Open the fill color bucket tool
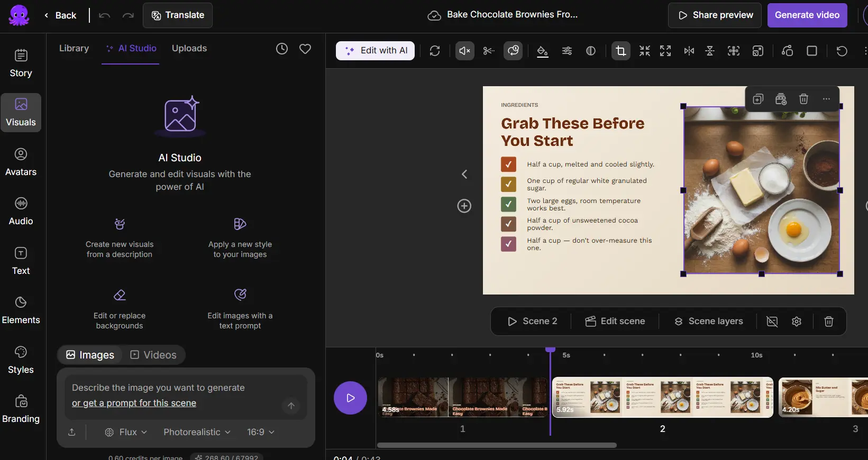 tap(542, 51)
